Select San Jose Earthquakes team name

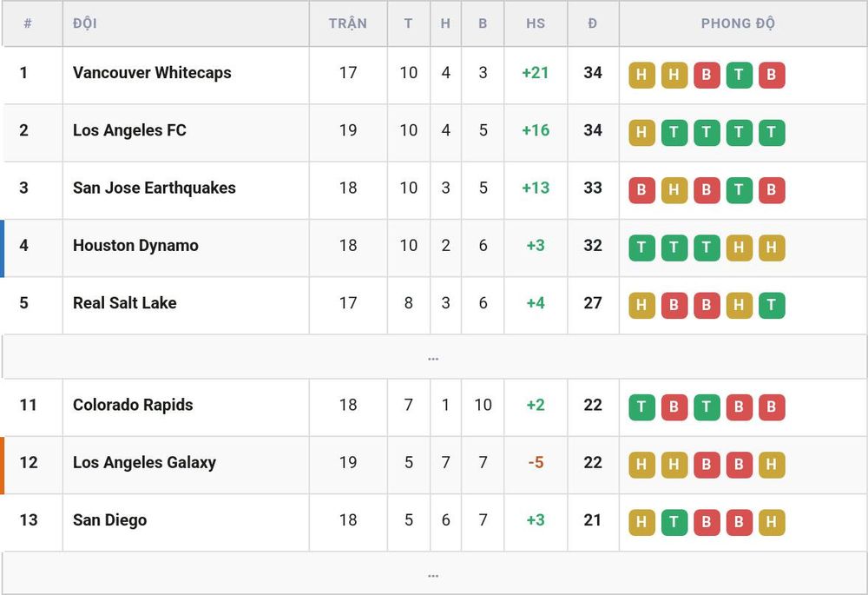pos(154,188)
